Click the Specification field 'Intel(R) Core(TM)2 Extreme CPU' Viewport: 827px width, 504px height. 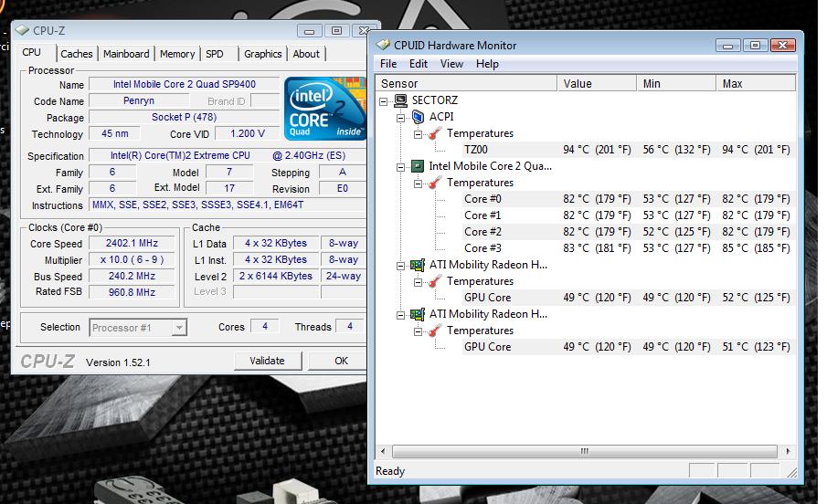click(228, 155)
